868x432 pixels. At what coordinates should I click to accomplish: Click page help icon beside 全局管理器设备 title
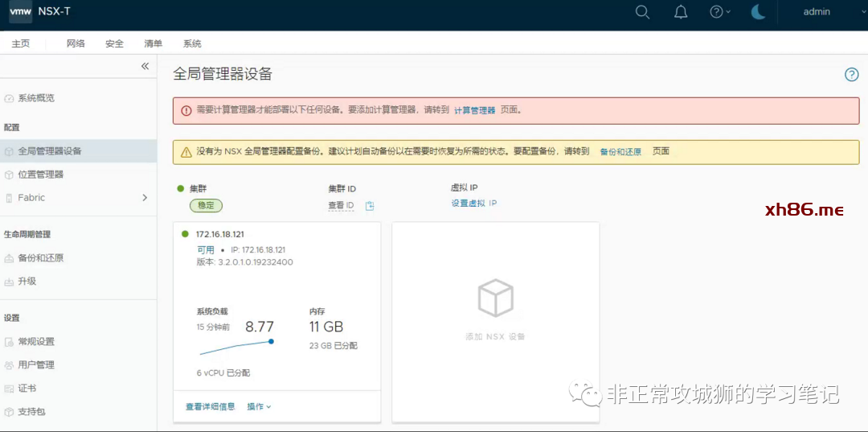pyautogui.click(x=851, y=75)
